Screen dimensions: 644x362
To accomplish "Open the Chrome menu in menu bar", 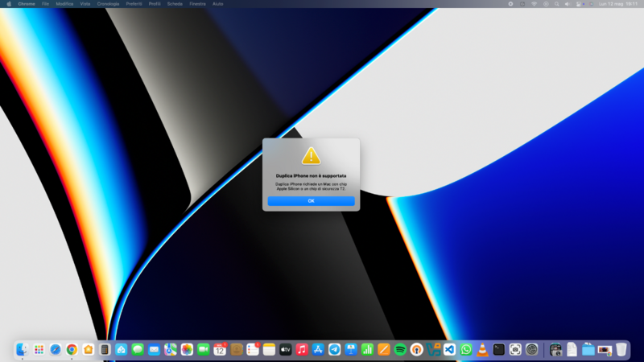I will [27, 4].
